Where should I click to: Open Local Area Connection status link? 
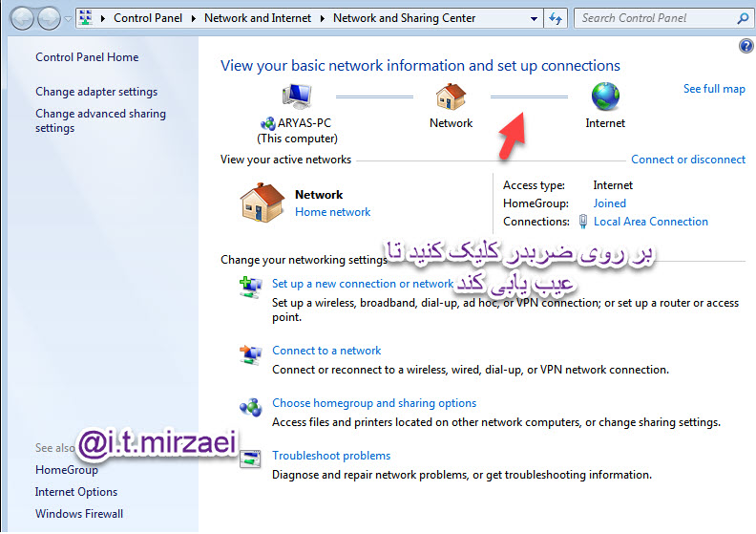click(x=651, y=222)
